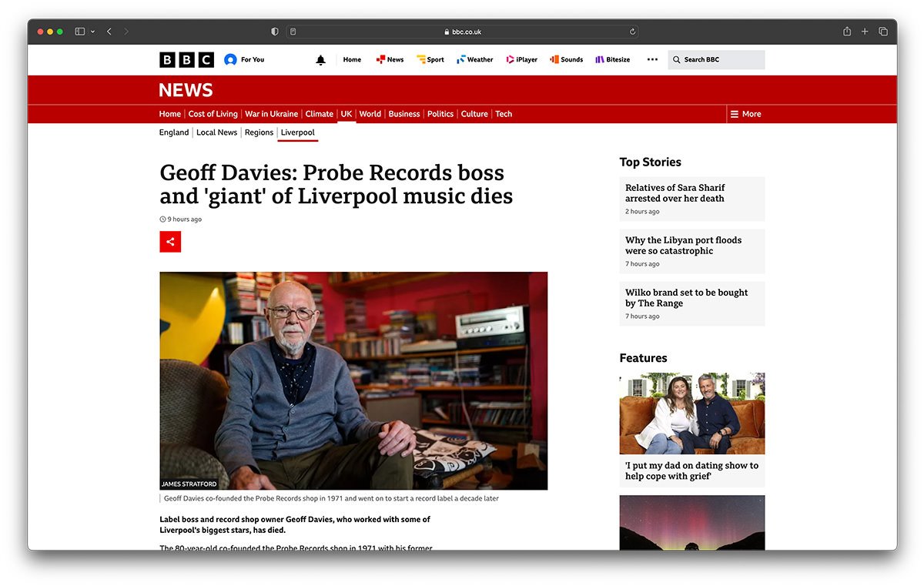This screenshot has width=924, height=586.
Task: Open sidebar dropdown chevron in Safari
Action: click(x=93, y=32)
